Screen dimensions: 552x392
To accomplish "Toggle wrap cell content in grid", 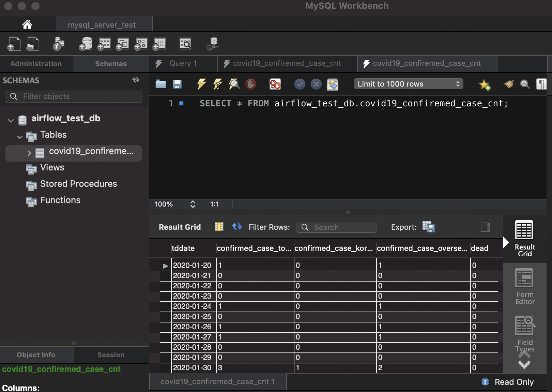I will point(219,227).
